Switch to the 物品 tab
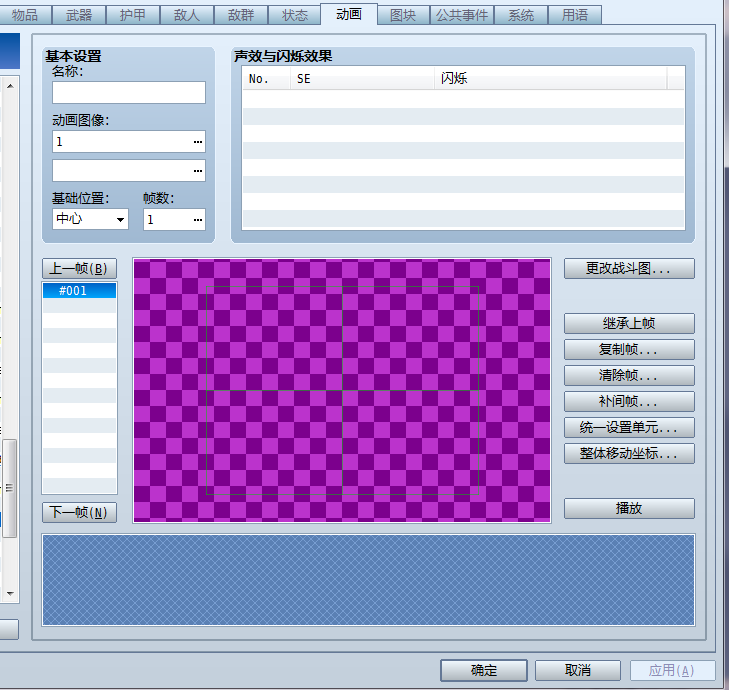 (25, 15)
